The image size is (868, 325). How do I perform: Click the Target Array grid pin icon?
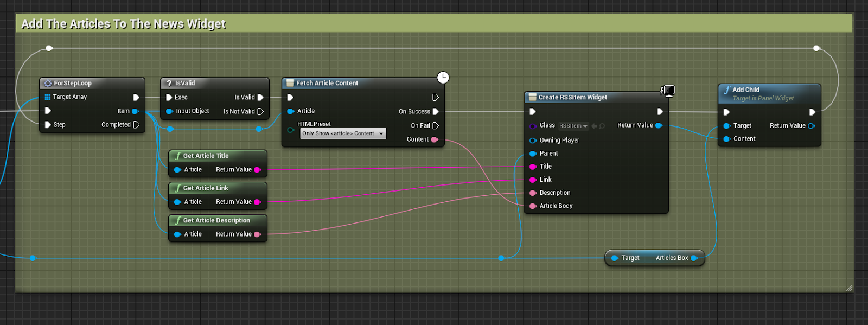[x=48, y=97]
